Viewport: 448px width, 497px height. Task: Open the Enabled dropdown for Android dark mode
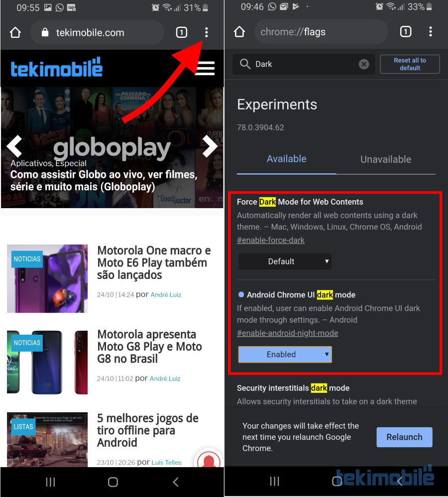pyautogui.click(x=285, y=355)
